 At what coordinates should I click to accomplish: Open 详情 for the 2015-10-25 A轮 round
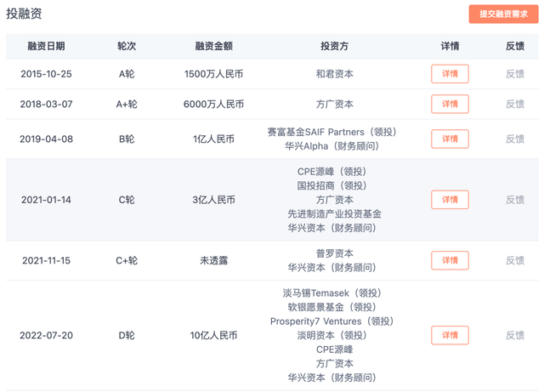[x=450, y=74]
